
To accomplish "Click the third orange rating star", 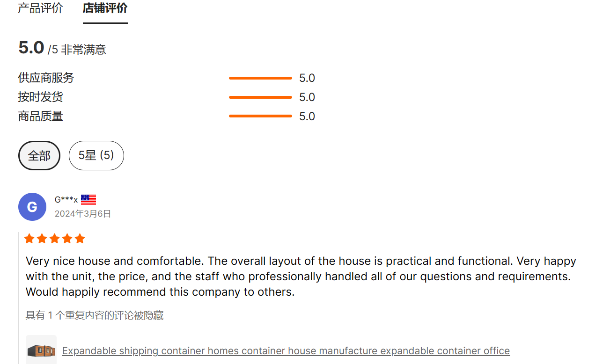I will click(x=55, y=239).
